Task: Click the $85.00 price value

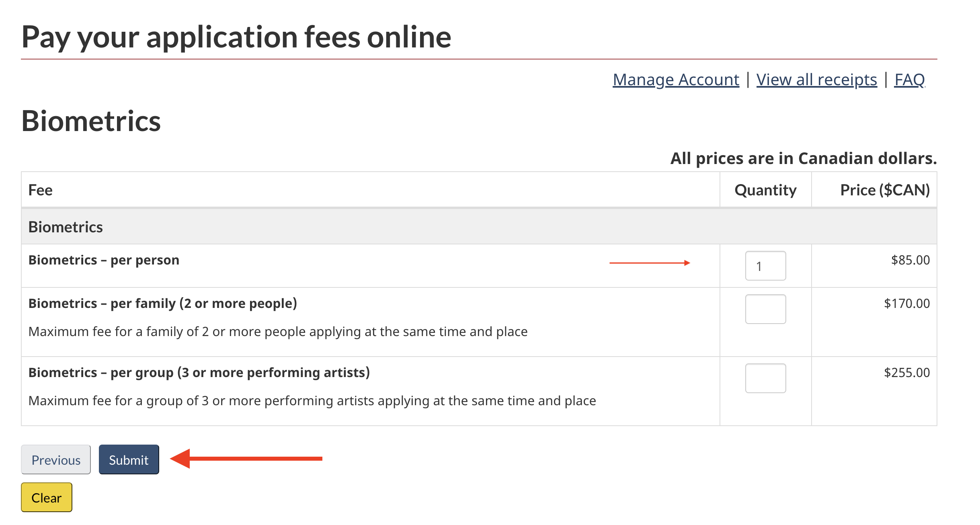Action: tap(910, 260)
